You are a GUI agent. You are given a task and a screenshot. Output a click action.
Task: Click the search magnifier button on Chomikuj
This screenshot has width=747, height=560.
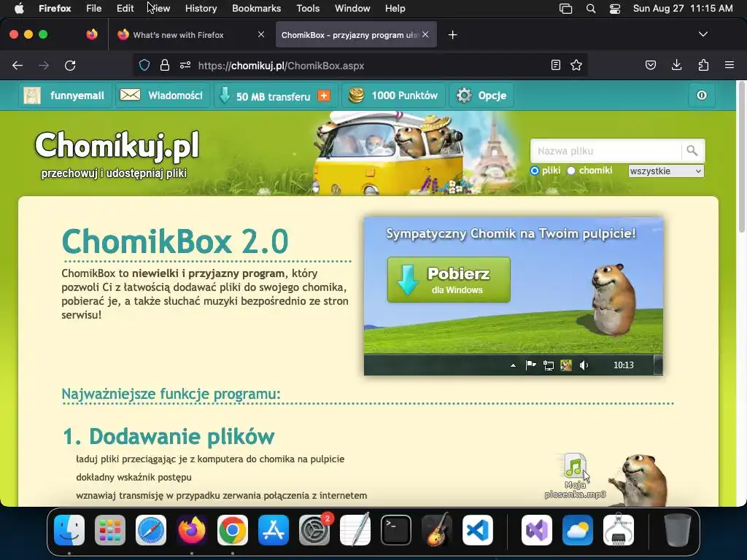(692, 151)
